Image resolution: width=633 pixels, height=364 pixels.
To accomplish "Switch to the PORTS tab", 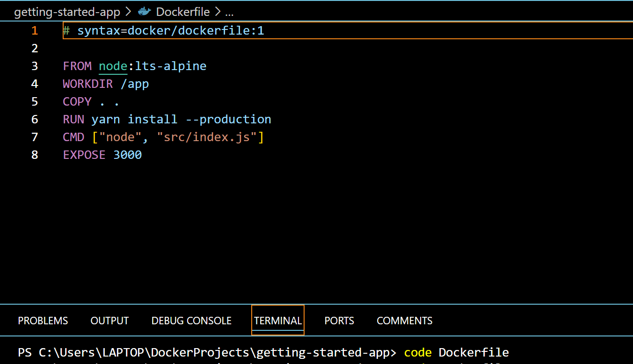I will click(339, 321).
